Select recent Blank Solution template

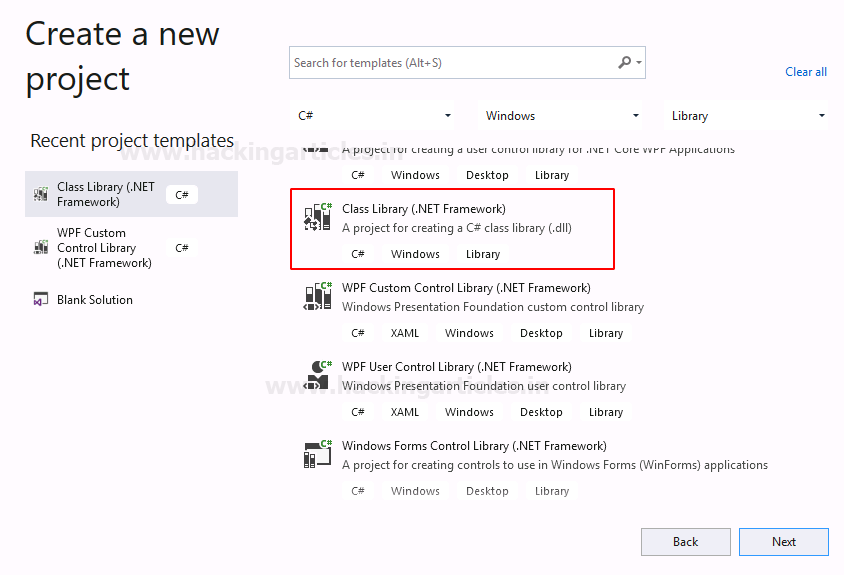click(131, 299)
